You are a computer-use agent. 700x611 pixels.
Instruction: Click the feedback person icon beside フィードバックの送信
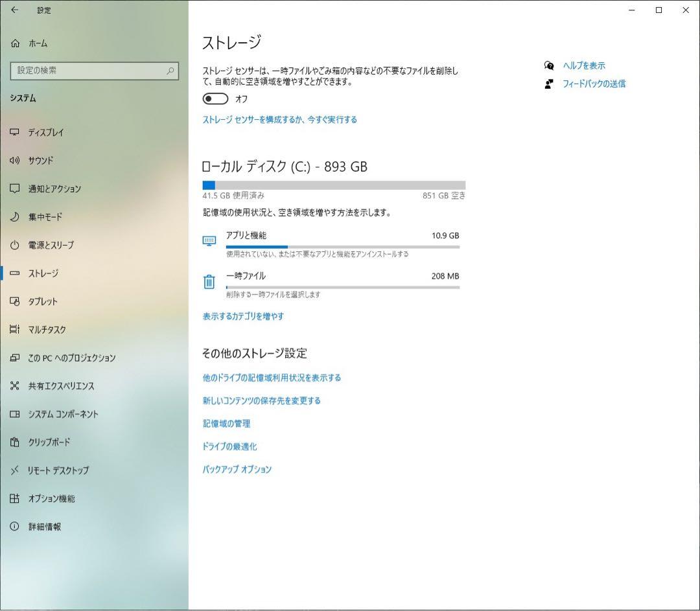[549, 84]
